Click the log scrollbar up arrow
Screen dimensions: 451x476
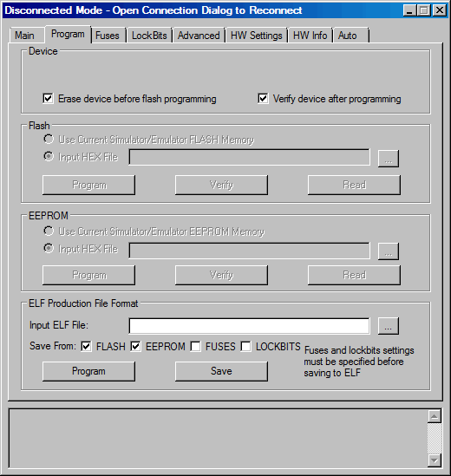point(435,416)
